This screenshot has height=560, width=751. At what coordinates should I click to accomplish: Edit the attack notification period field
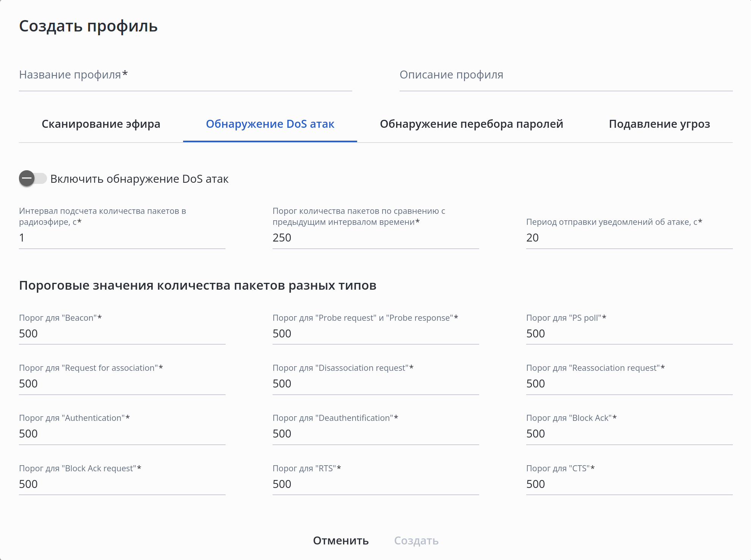point(629,238)
